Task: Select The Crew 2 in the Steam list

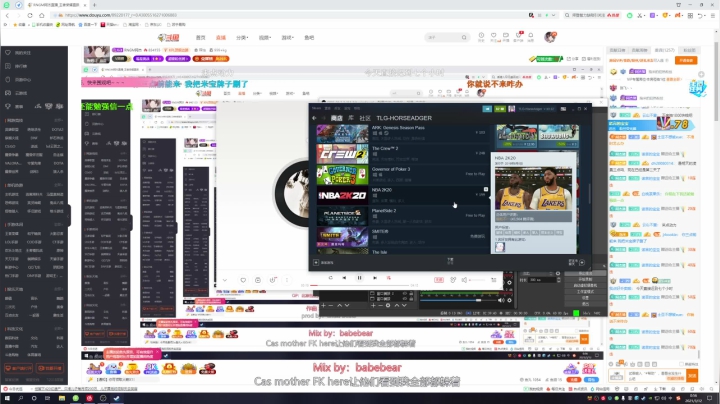Action: tap(403, 154)
